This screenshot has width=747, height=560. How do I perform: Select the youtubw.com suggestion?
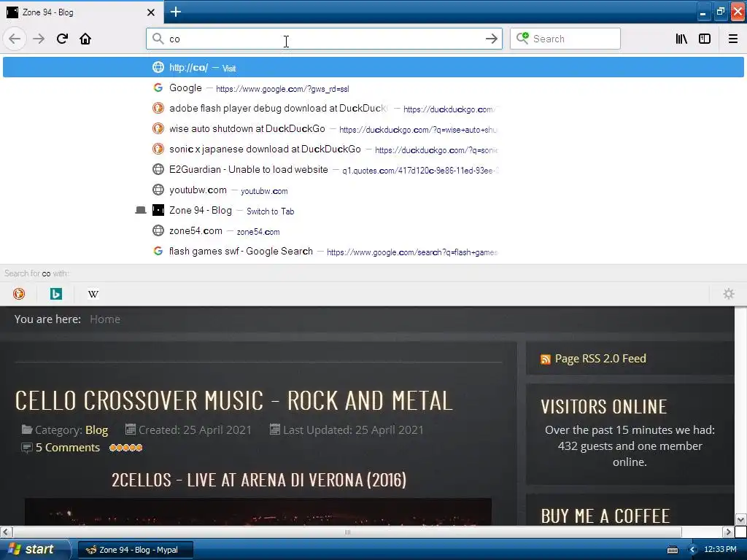coord(373,190)
